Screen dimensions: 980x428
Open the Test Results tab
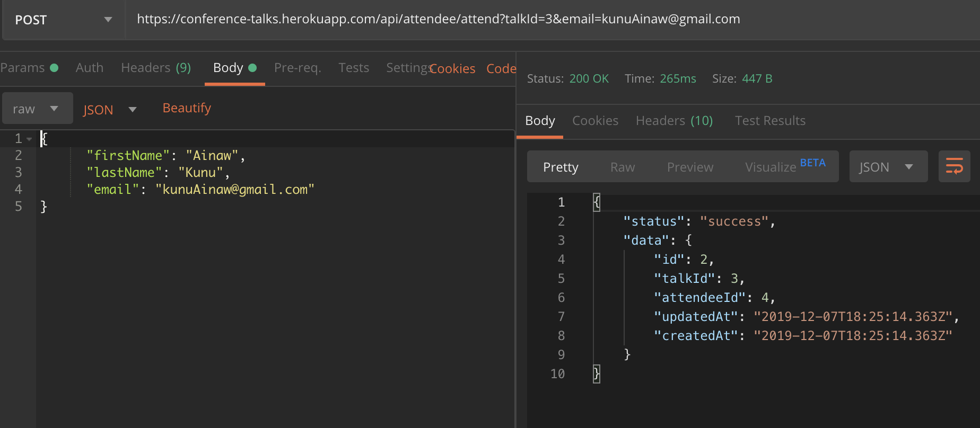(x=770, y=121)
